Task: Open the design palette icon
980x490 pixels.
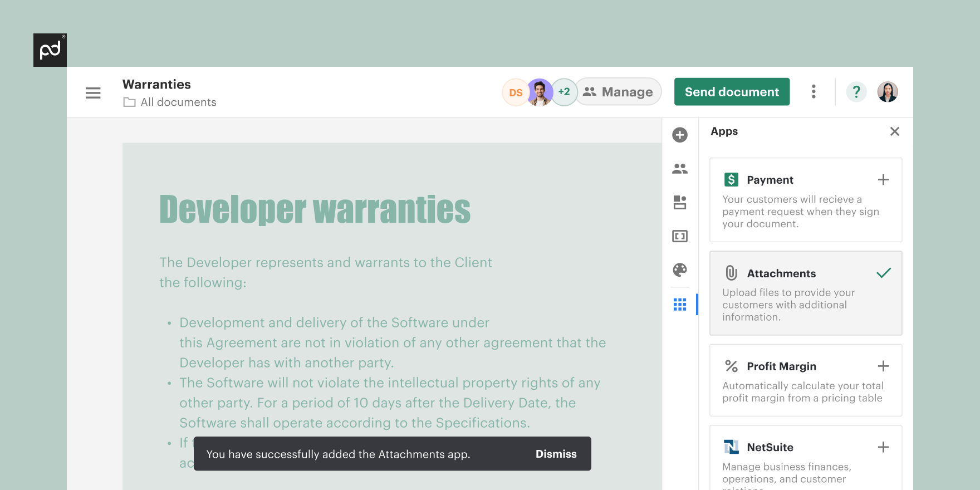Action: pyautogui.click(x=679, y=270)
